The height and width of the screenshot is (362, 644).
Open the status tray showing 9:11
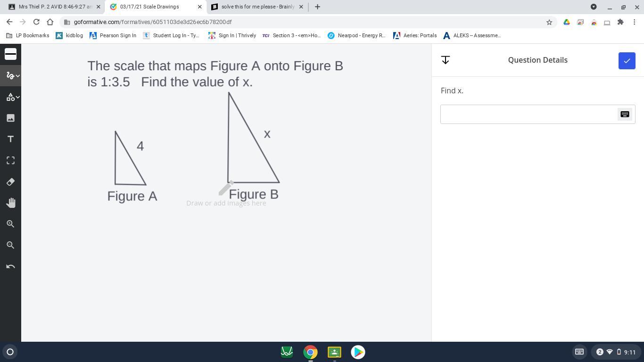pos(616,352)
